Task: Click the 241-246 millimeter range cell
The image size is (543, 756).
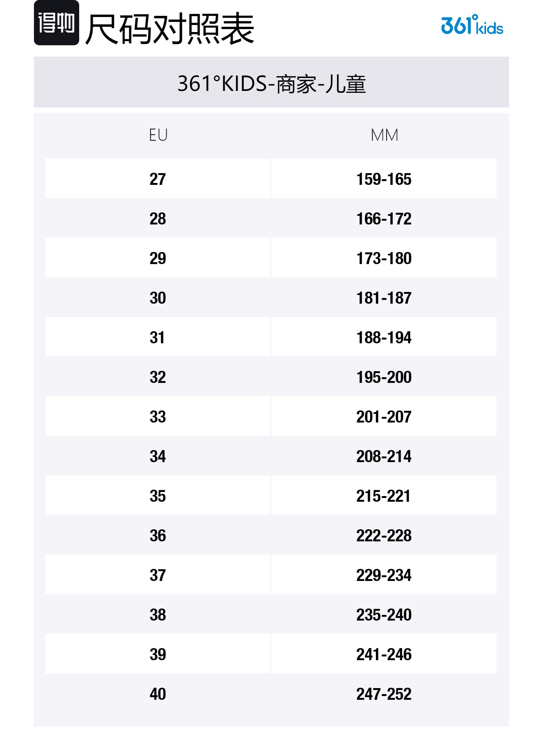Action: (x=384, y=654)
